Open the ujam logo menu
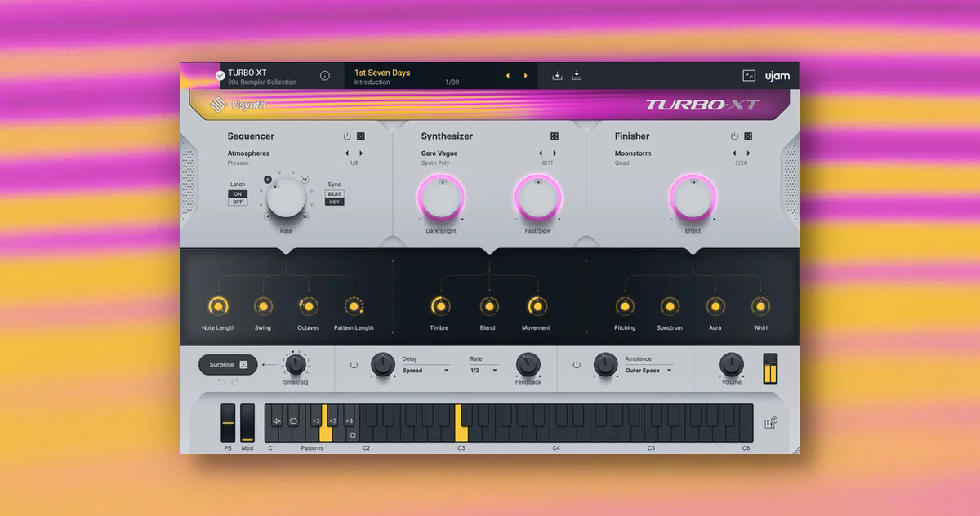 point(777,76)
